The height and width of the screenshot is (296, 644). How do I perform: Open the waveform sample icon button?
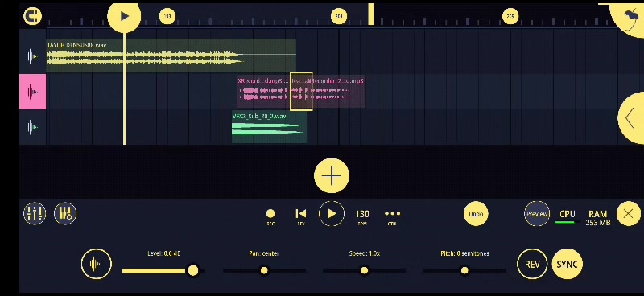96,264
